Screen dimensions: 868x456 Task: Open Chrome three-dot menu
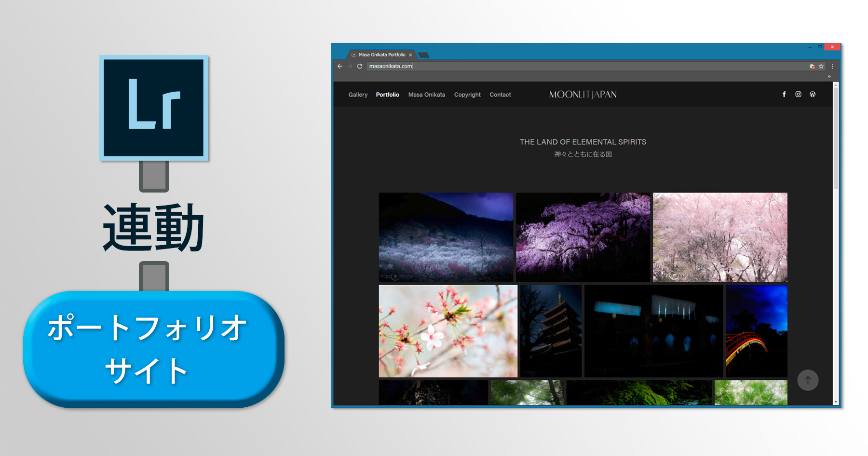point(832,66)
